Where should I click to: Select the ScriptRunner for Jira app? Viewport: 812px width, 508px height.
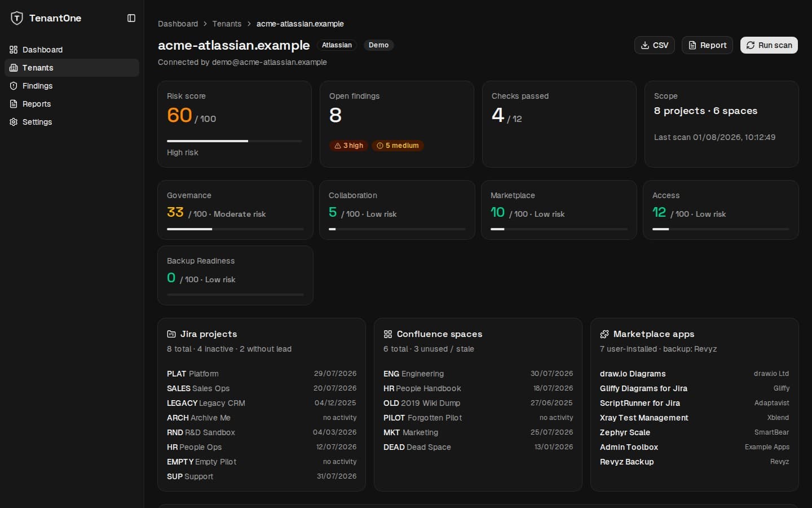tap(695, 403)
